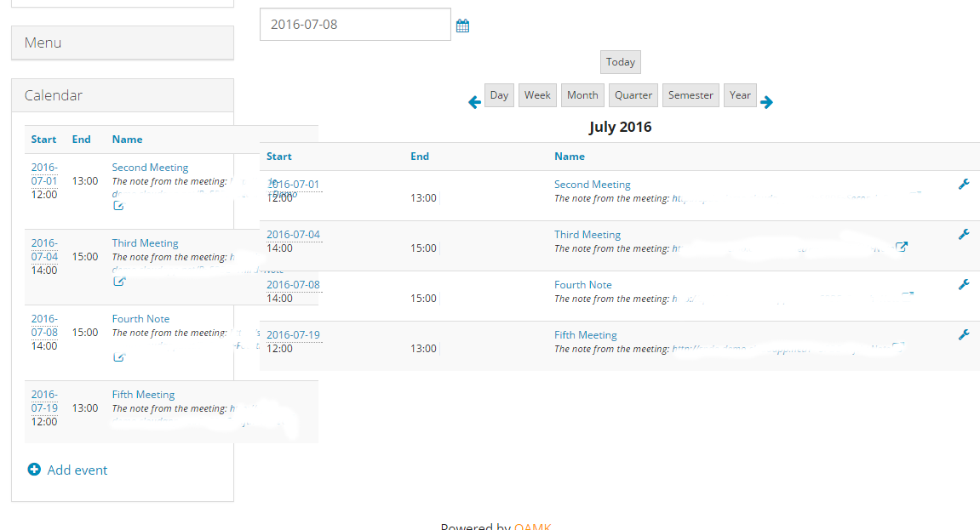The height and width of the screenshot is (530, 980).
Task: Sort sidebar list by End column
Action: (81, 140)
